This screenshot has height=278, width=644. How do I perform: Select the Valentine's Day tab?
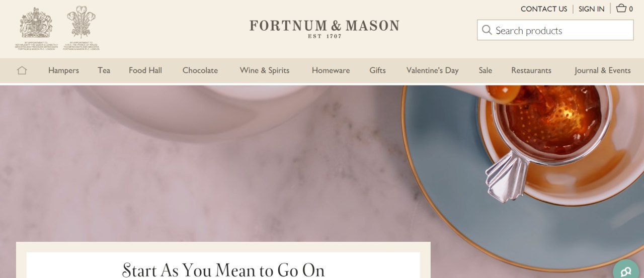point(433,70)
